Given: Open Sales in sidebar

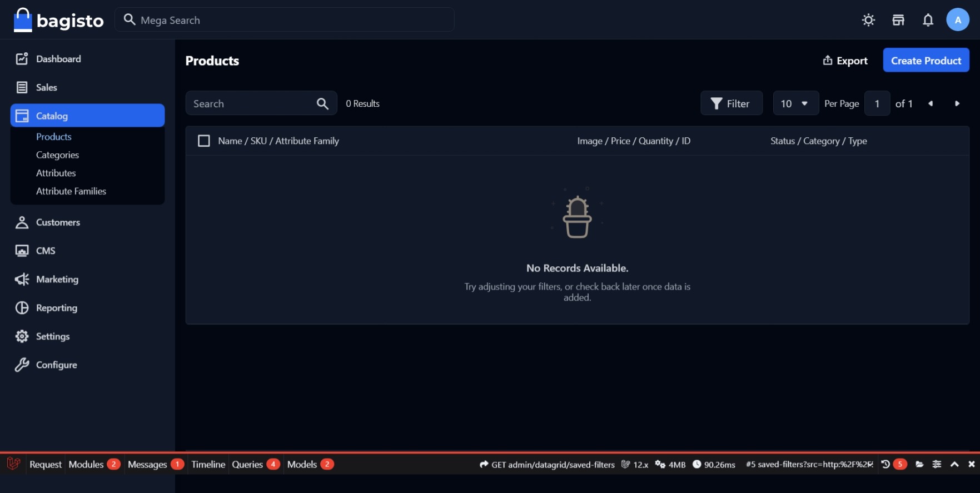Looking at the screenshot, I should (x=87, y=87).
